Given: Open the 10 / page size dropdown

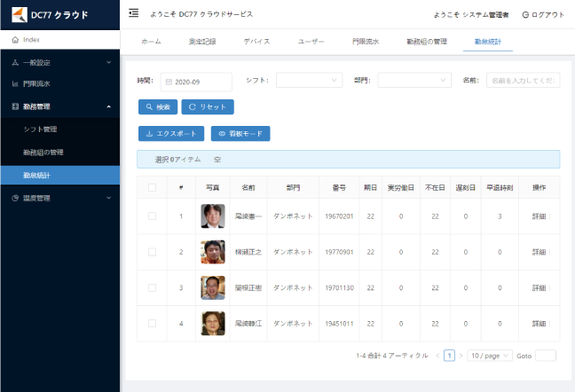Looking at the screenshot, I should click(x=489, y=356).
